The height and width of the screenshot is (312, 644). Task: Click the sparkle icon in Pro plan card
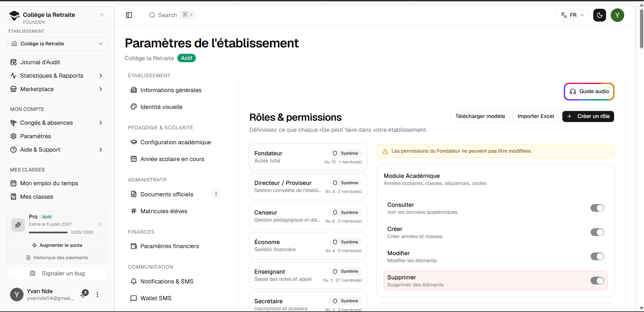pyautogui.click(x=18, y=225)
